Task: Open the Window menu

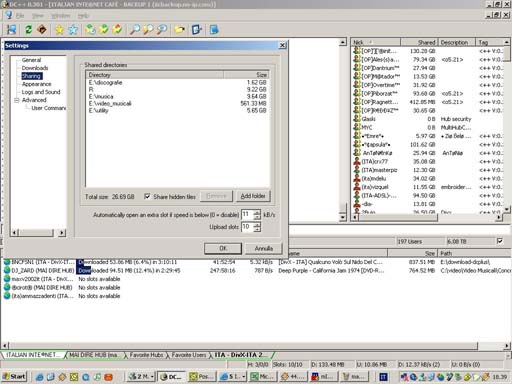Action: [x=60, y=16]
